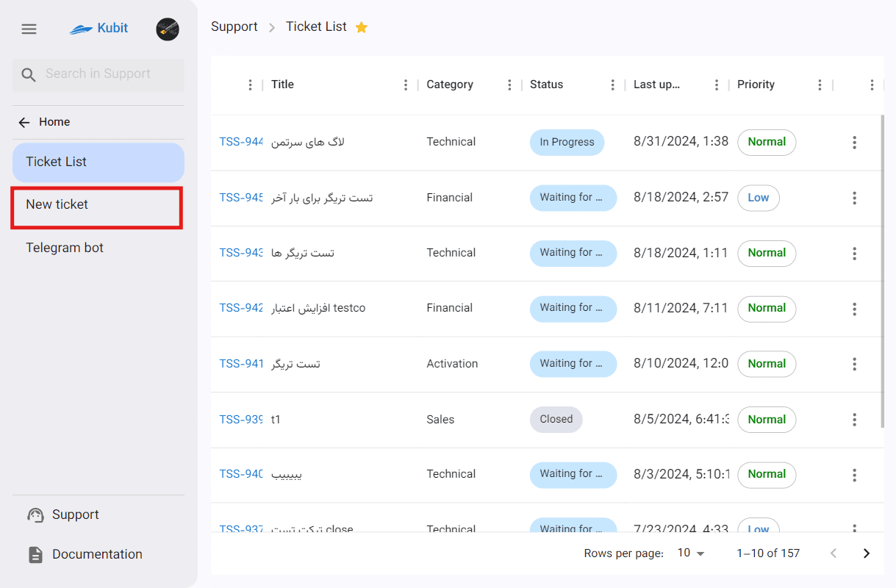Click the Low priority badge of TSS-945
The image size is (896, 588).
pyautogui.click(x=759, y=198)
